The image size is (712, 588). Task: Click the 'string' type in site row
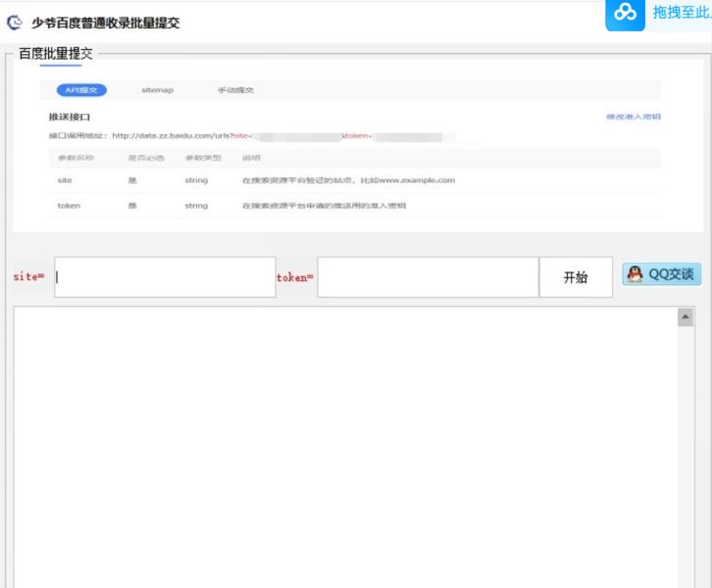click(196, 180)
